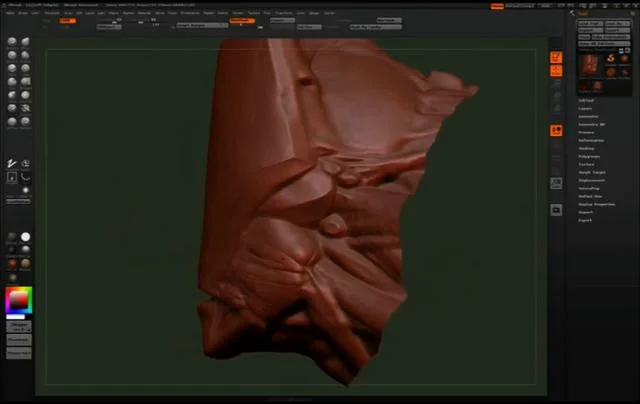Expand the Polygroups subpalette

(x=589, y=156)
